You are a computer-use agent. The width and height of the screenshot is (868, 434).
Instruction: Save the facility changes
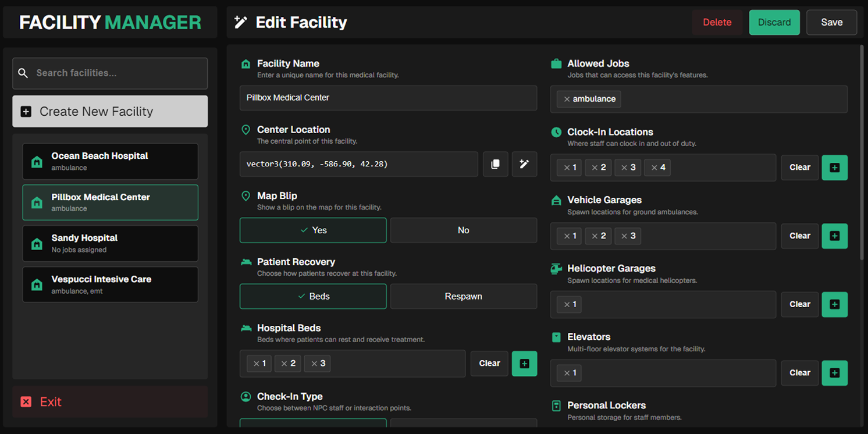831,22
